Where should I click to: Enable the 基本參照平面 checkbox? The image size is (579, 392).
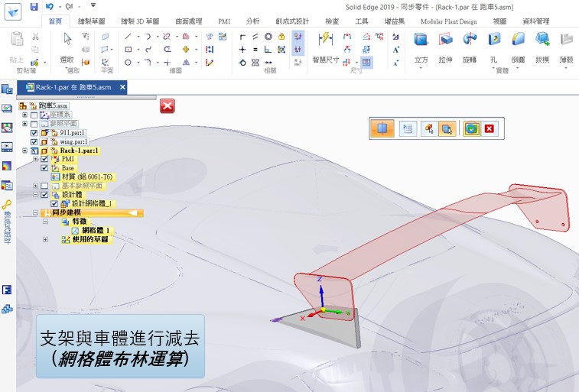pyautogui.click(x=44, y=186)
